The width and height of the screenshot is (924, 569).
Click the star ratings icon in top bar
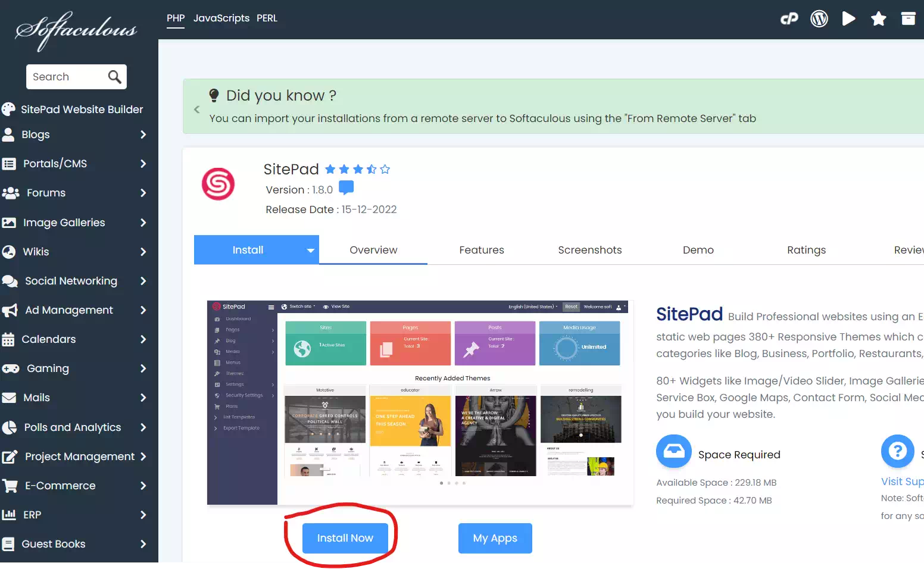tap(879, 19)
